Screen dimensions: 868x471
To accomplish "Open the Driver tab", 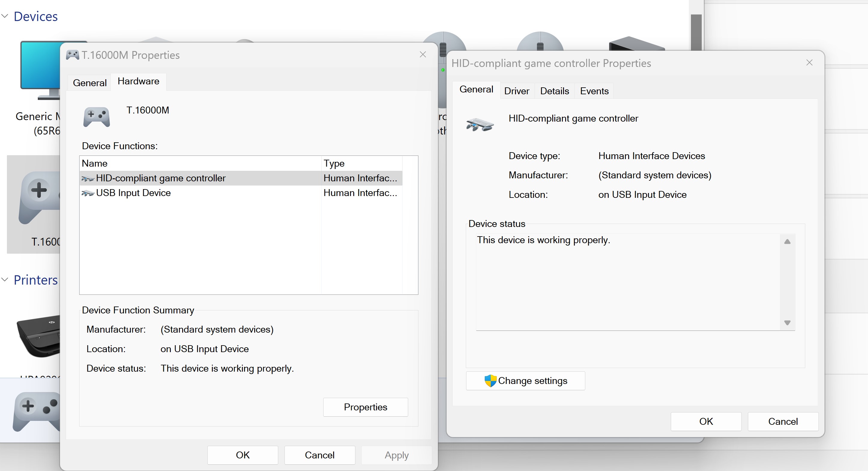I will pos(517,91).
